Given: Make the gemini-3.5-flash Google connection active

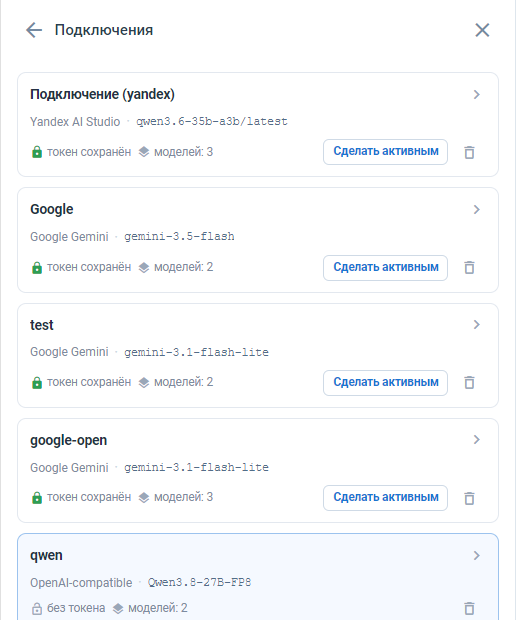Looking at the screenshot, I should 386,267.
